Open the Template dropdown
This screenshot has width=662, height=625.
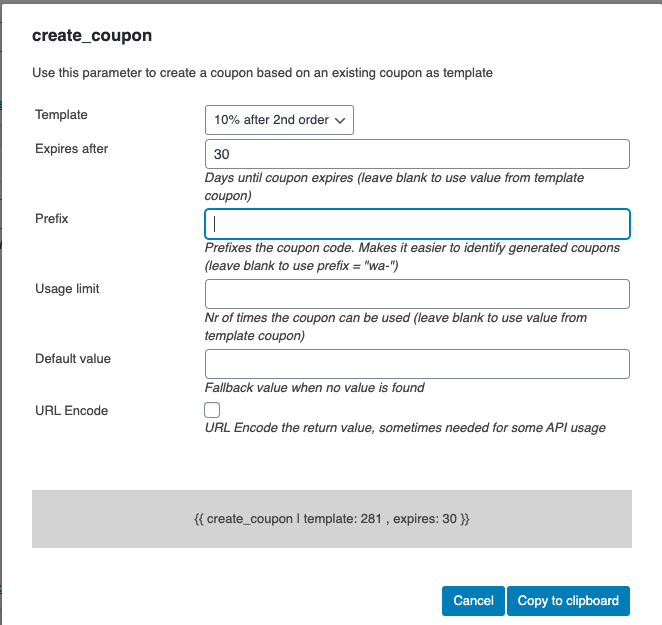(x=279, y=120)
